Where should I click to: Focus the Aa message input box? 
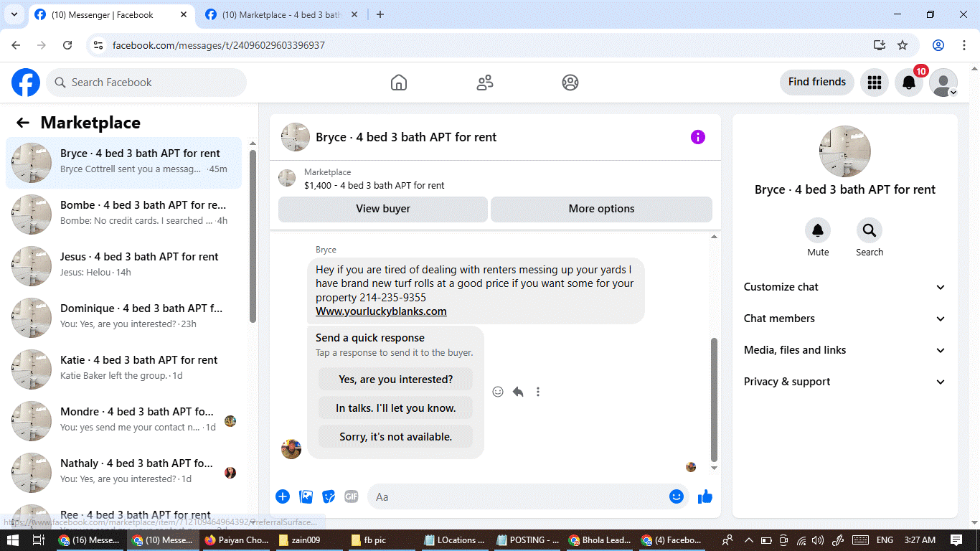[528, 496]
